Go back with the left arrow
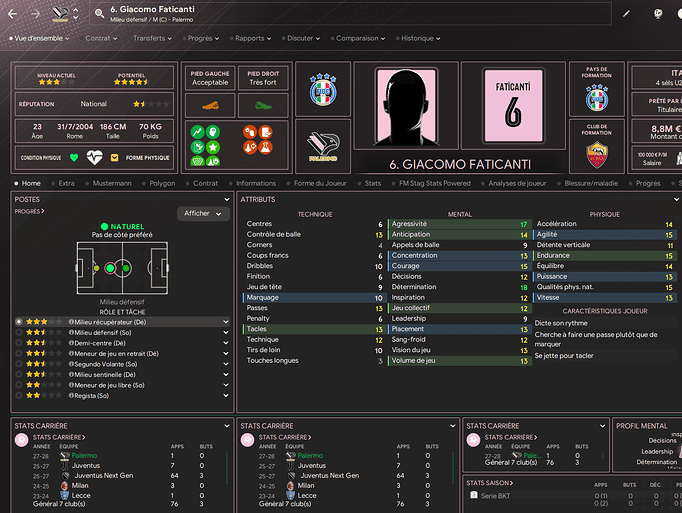 [13, 14]
